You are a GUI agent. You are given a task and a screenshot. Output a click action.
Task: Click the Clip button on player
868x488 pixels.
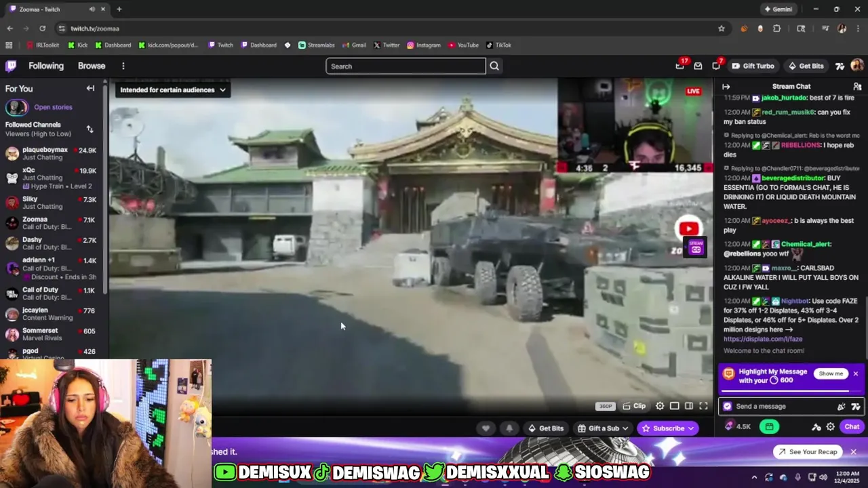[x=634, y=406]
